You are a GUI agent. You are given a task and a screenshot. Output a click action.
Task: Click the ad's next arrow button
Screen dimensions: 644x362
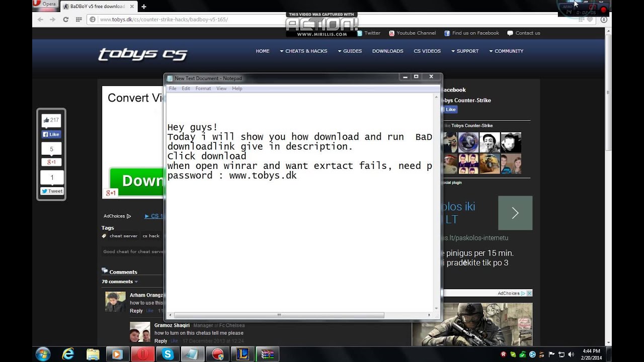click(515, 213)
